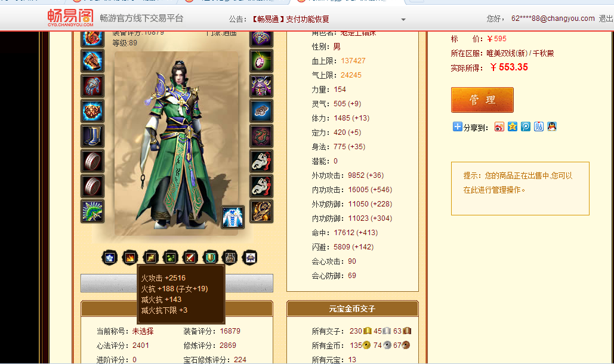Click the teal shield defense icon
Viewport: 614px width, 364px height.
point(211,258)
